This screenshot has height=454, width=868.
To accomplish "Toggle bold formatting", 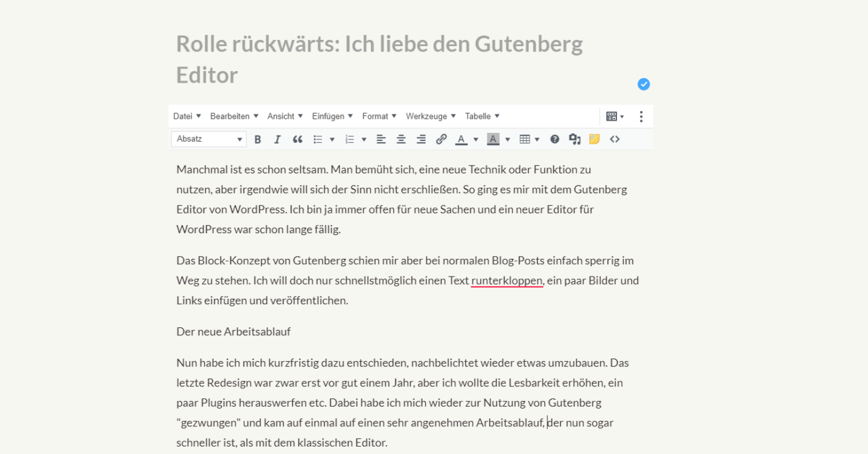I will coord(258,140).
